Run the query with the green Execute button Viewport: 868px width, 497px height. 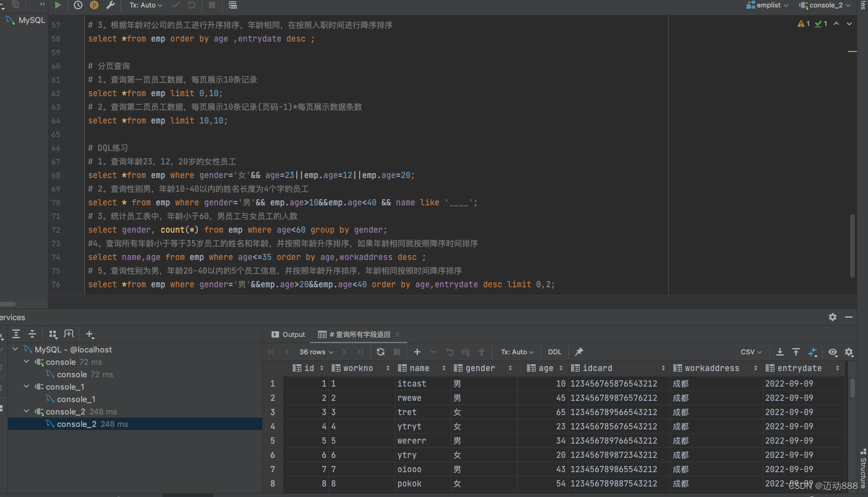58,5
